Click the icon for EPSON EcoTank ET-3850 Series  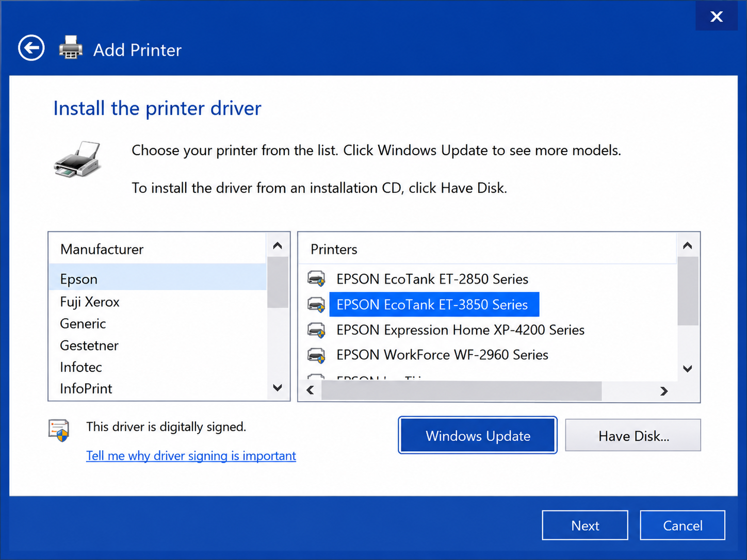[x=316, y=305]
